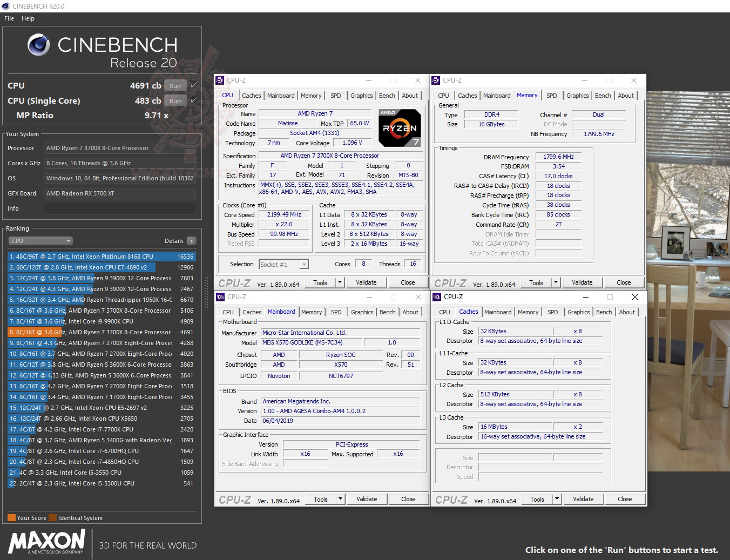This screenshot has width=730, height=560.
Task: Open the SPD tab in the CPU-Z Memory window
Action: [551, 96]
